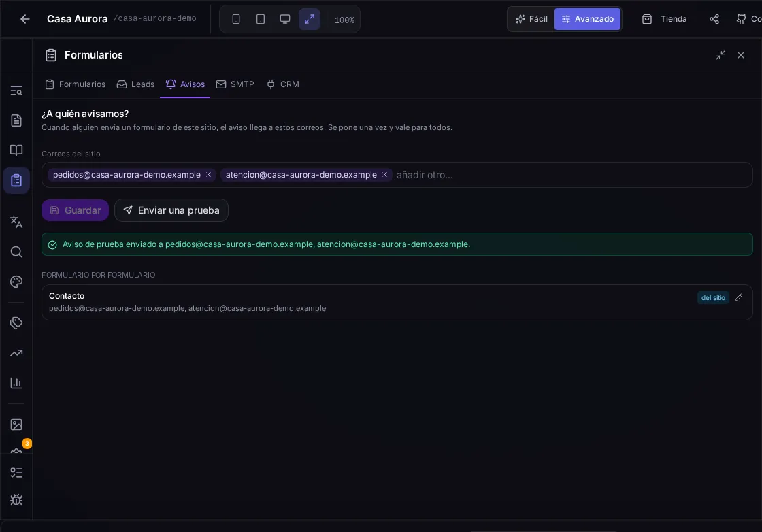Focus the 'añadir otro...' email input
The image size is (762, 532).
571,175
